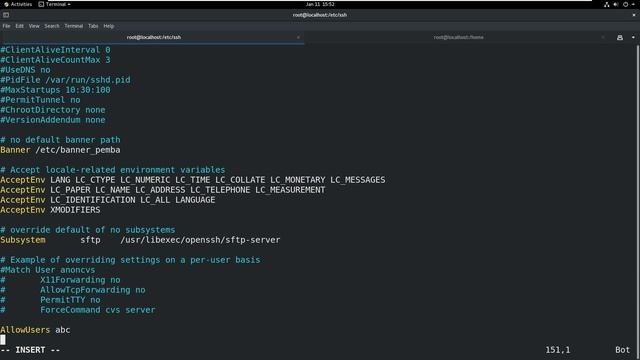Click the line '#Match User anoncvs'

pyautogui.click(x=48, y=270)
